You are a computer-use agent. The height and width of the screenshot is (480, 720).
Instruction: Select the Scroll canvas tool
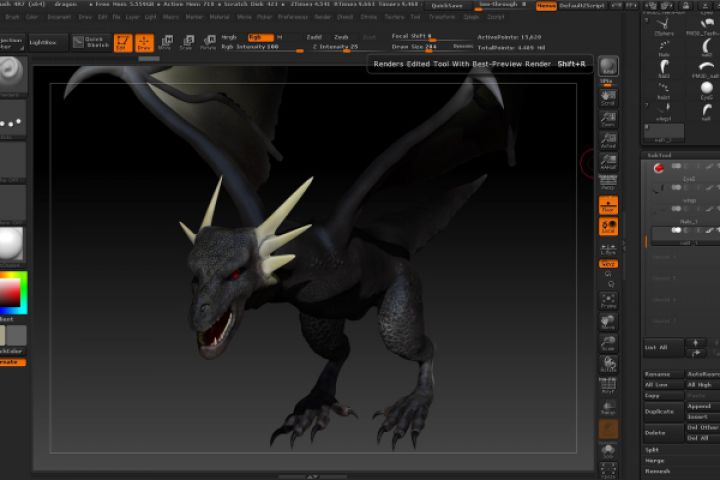pyautogui.click(x=607, y=97)
